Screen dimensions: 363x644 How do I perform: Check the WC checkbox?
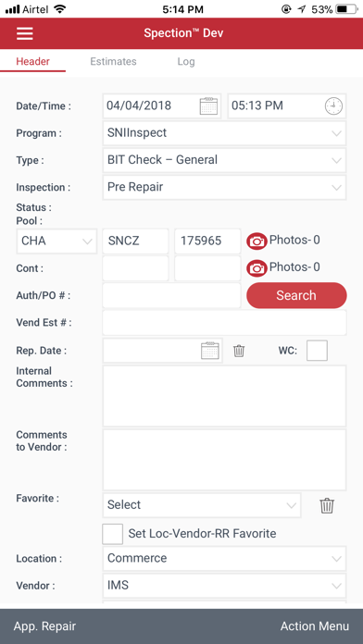click(317, 351)
